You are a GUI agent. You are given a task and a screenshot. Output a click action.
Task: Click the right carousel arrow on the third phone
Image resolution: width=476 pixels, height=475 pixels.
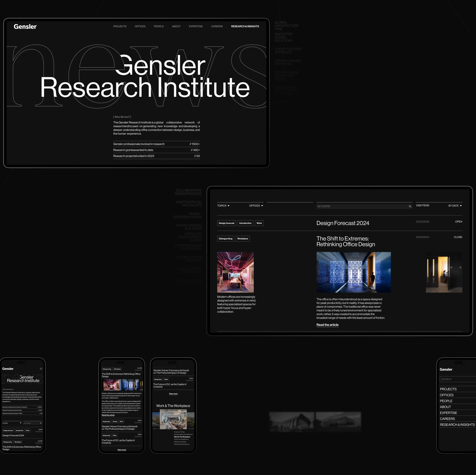pos(191,429)
